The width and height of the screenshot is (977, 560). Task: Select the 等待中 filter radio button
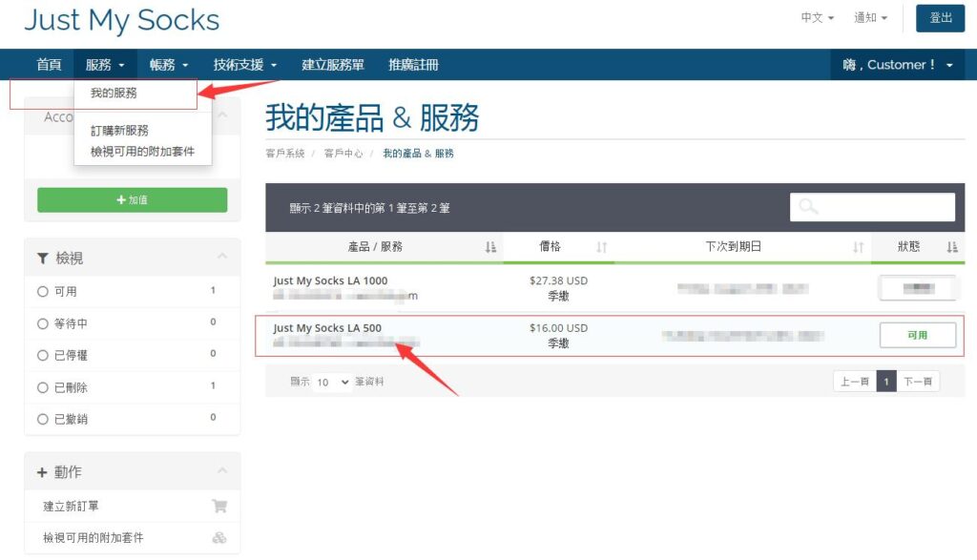42,324
